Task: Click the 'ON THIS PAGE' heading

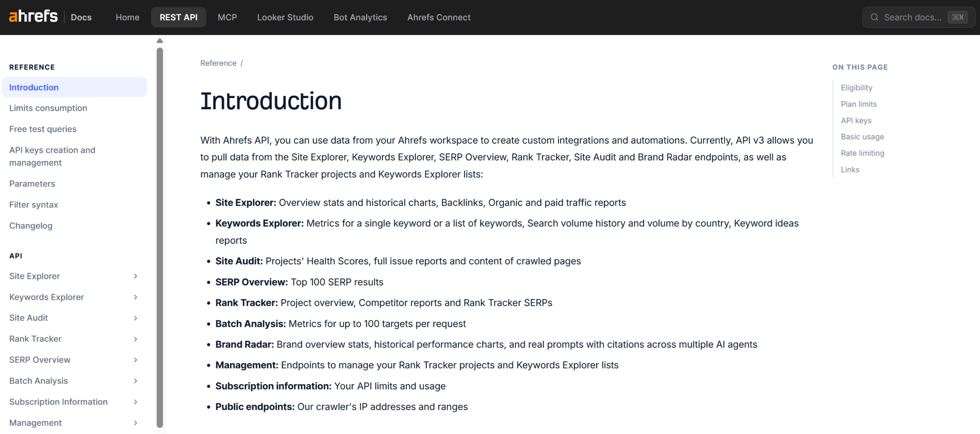Action: pos(860,67)
